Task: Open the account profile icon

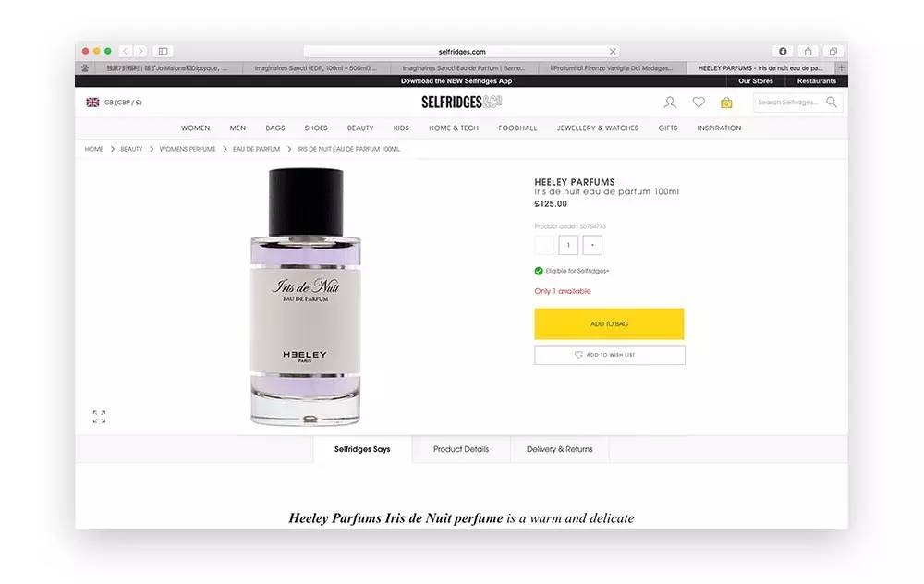Action: point(670,103)
